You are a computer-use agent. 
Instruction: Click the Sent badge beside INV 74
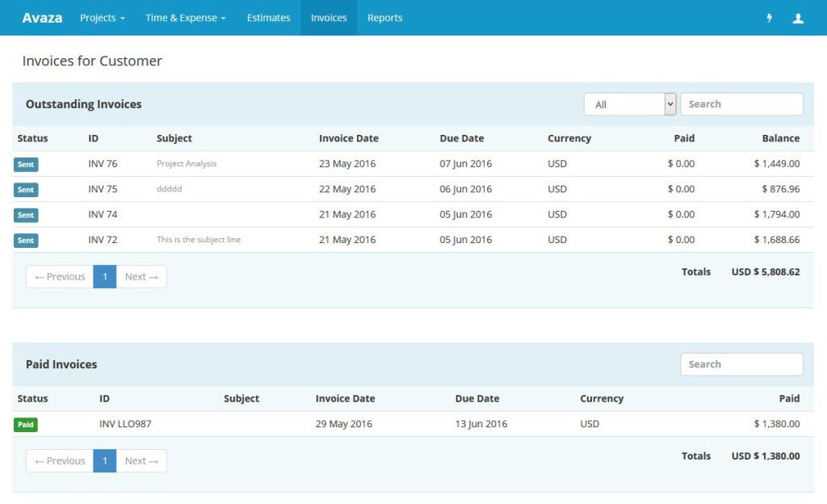click(25, 215)
